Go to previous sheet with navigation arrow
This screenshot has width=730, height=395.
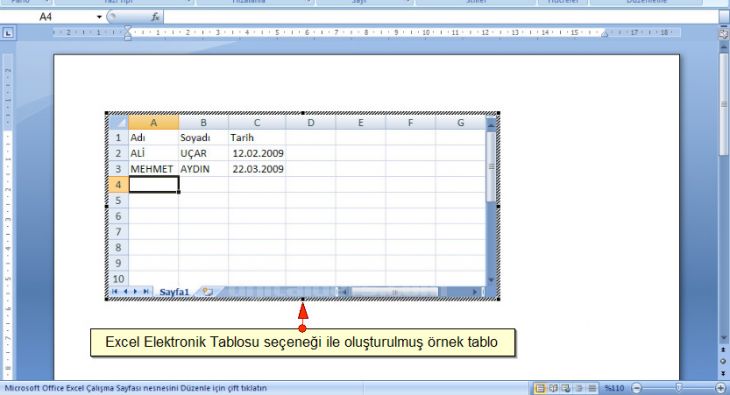tap(125, 292)
